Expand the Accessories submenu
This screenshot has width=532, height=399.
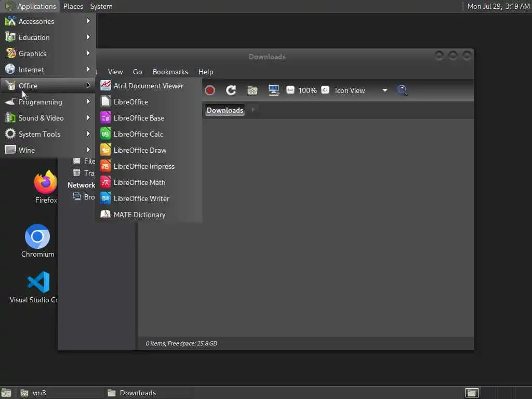click(x=48, y=21)
